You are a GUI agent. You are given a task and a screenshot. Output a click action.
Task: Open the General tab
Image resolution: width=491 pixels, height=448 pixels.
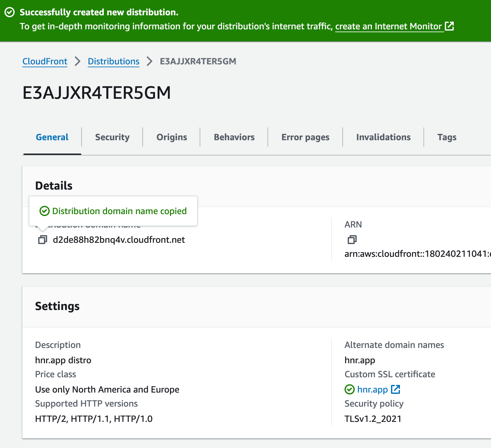52,137
